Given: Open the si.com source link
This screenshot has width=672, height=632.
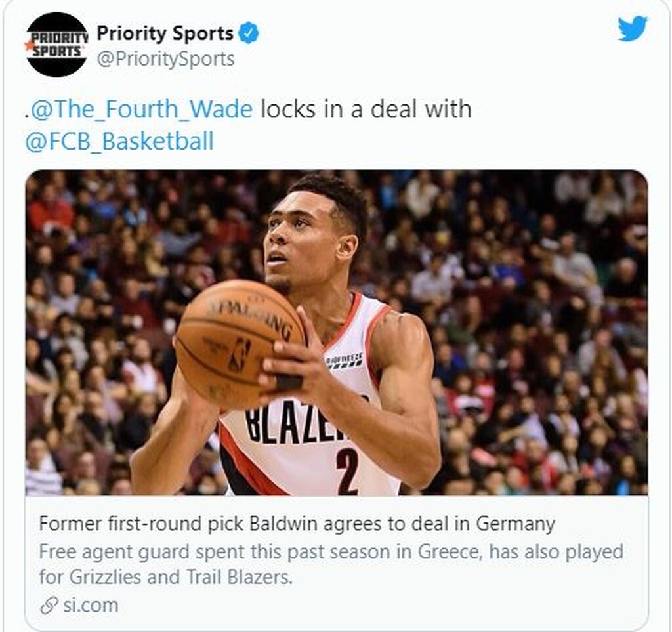Looking at the screenshot, I should (x=91, y=606).
